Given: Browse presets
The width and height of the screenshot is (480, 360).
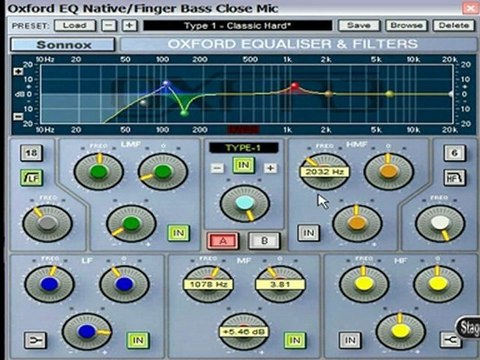Looking at the screenshot, I should coord(406,26).
